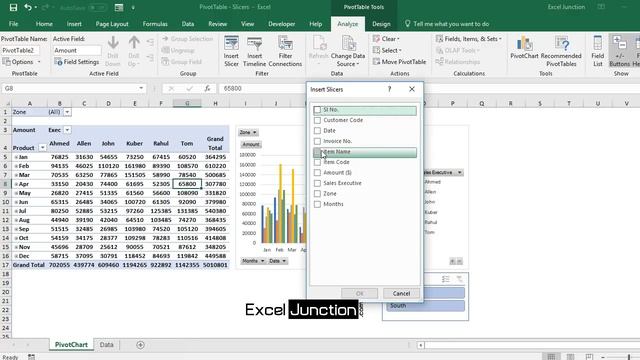Viewport: 640px width, 360px height.
Task: Add a new sheet with plus icon
Action: click(x=140, y=345)
